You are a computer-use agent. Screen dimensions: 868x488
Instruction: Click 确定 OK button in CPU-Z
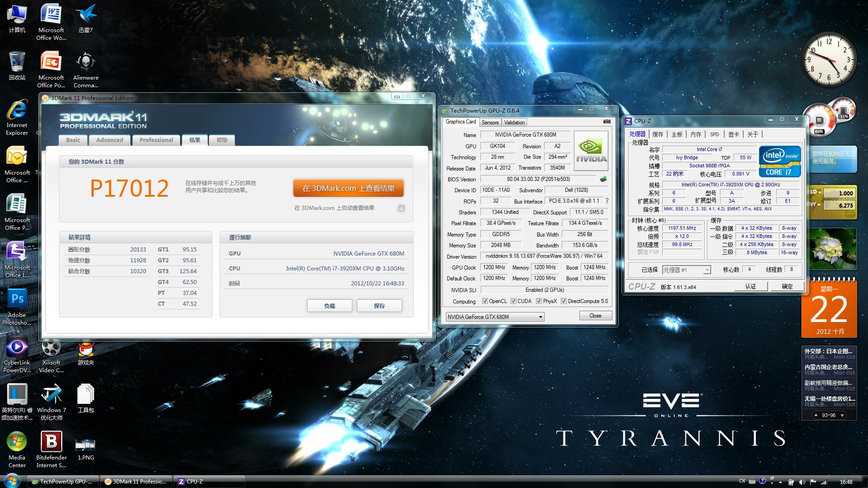787,286
